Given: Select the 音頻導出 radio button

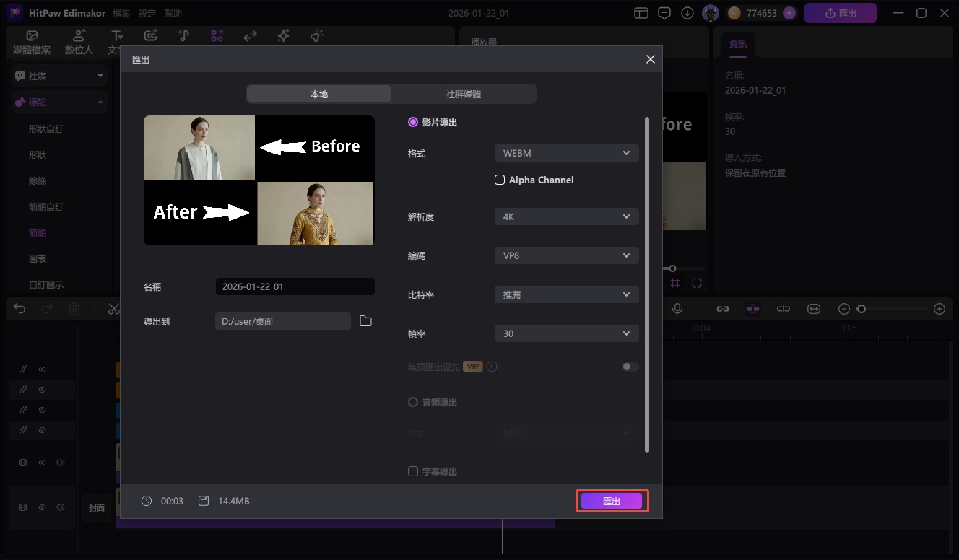Looking at the screenshot, I should 413,402.
